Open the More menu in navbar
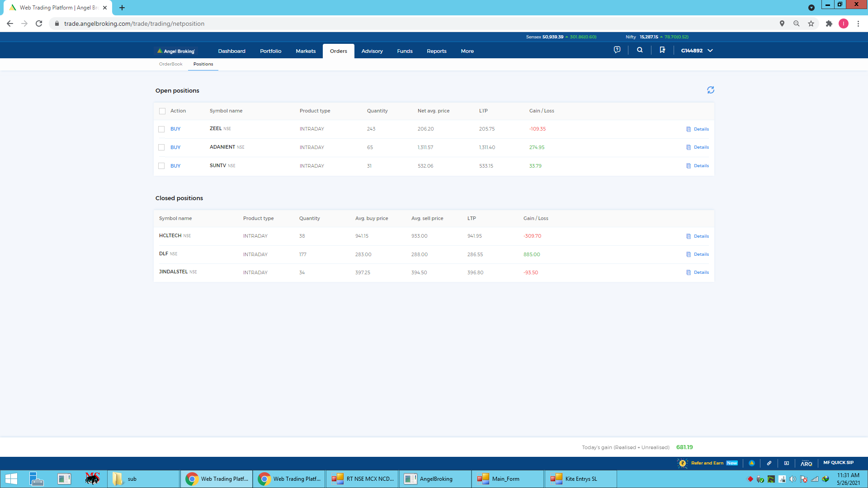Image resolution: width=868 pixels, height=488 pixels. pos(467,51)
